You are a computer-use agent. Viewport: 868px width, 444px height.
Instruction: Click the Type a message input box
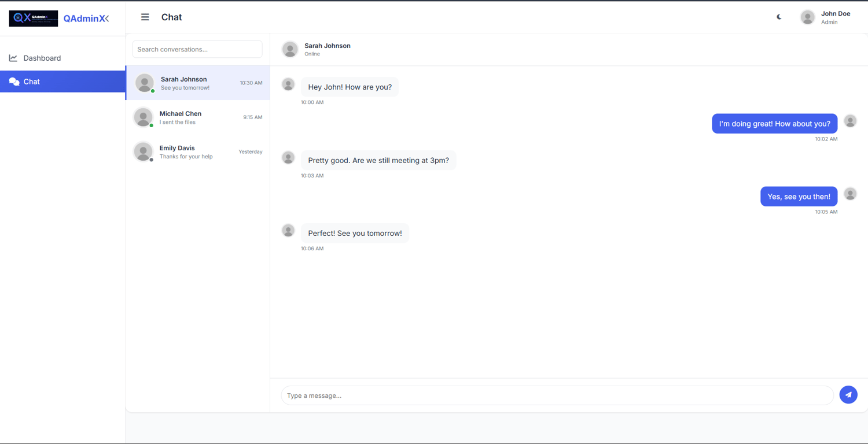[x=557, y=395]
